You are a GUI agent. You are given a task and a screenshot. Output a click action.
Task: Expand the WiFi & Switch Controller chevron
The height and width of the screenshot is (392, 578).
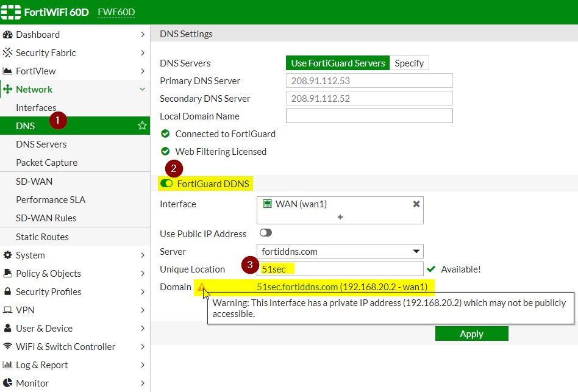coord(142,347)
